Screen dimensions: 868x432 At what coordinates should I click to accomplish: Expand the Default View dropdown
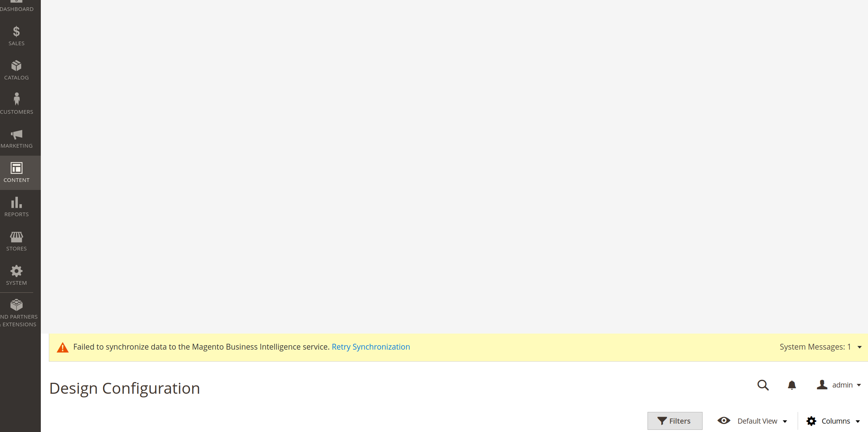pos(752,421)
